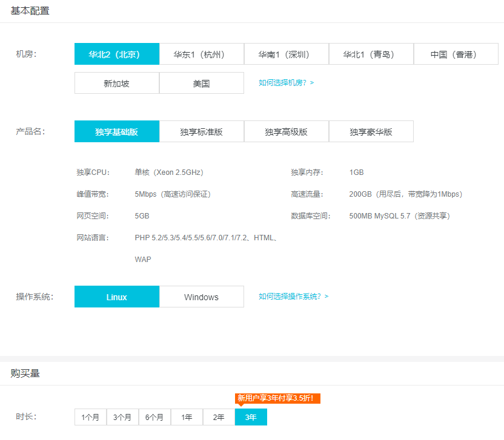Open the 如何选择机房 help link
The height and width of the screenshot is (440, 504).
pos(285,83)
